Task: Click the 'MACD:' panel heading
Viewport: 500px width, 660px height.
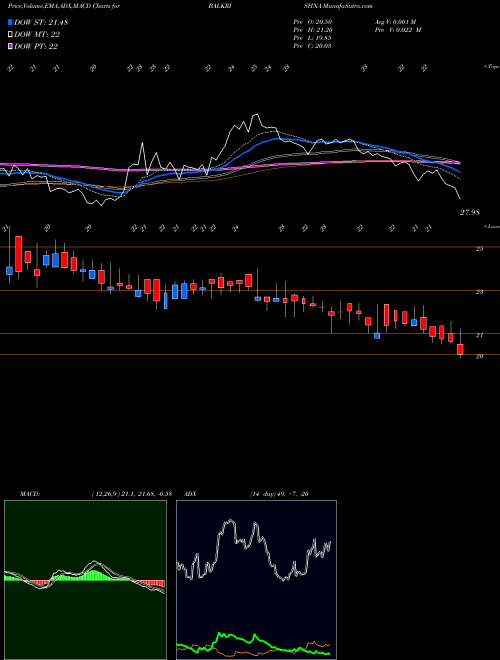Action: point(29,493)
